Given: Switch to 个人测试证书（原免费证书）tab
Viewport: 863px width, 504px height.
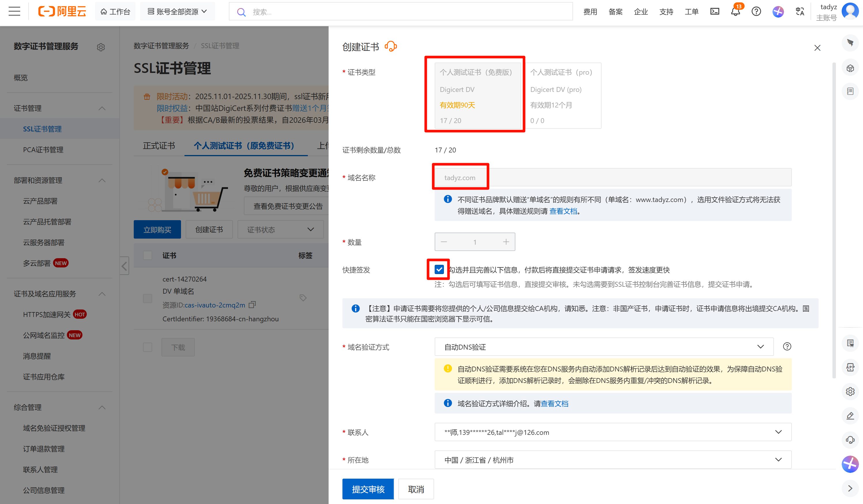Looking at the screenshot, I should pyautogui.click(x=246, y=146).
